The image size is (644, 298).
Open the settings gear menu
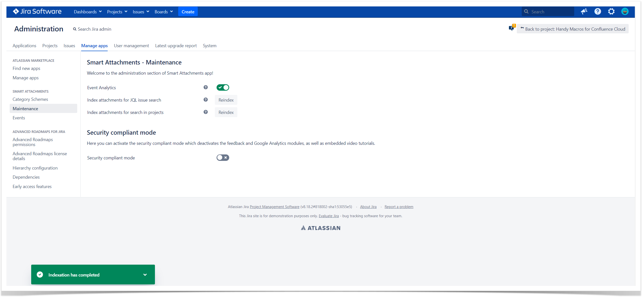click(x=611, y=11)
